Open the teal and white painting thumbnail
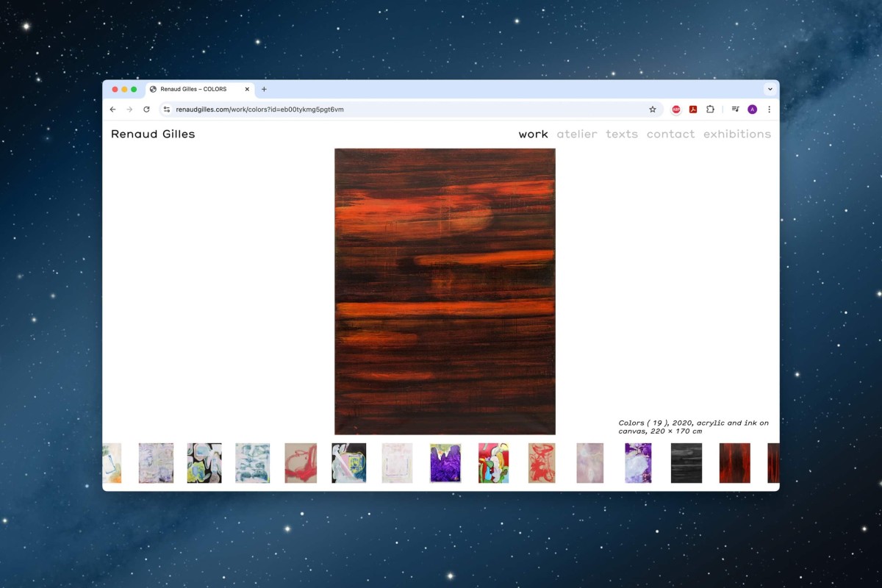The image size is (882, 588). [252, 463]
